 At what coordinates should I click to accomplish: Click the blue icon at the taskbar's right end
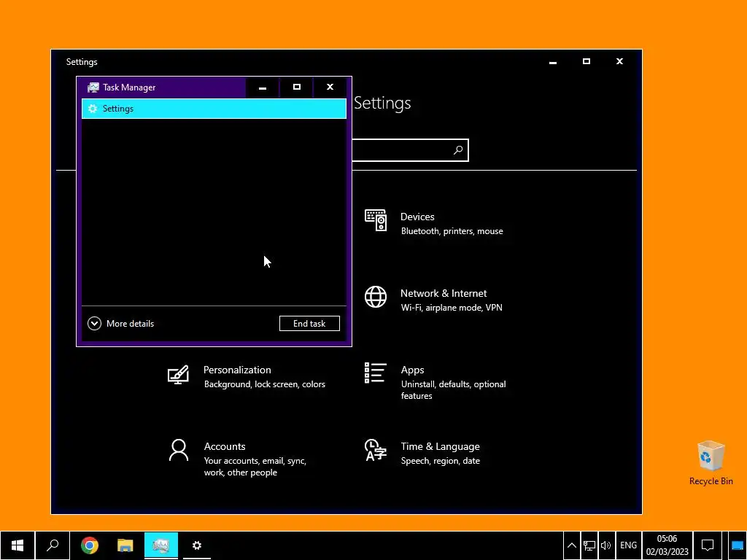pos(737,545)
